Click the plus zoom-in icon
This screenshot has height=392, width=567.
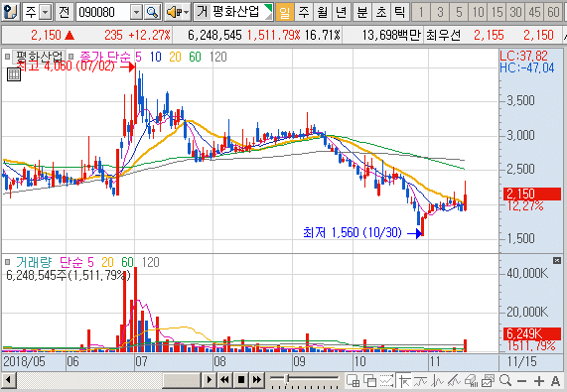(539, 381)
